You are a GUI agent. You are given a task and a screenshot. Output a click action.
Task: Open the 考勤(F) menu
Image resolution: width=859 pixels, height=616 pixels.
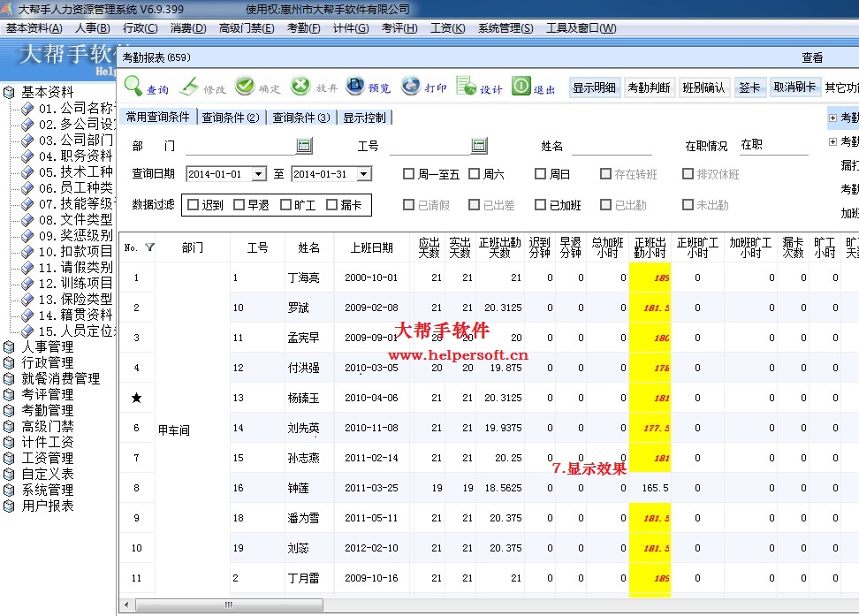(x=303, y=28)
